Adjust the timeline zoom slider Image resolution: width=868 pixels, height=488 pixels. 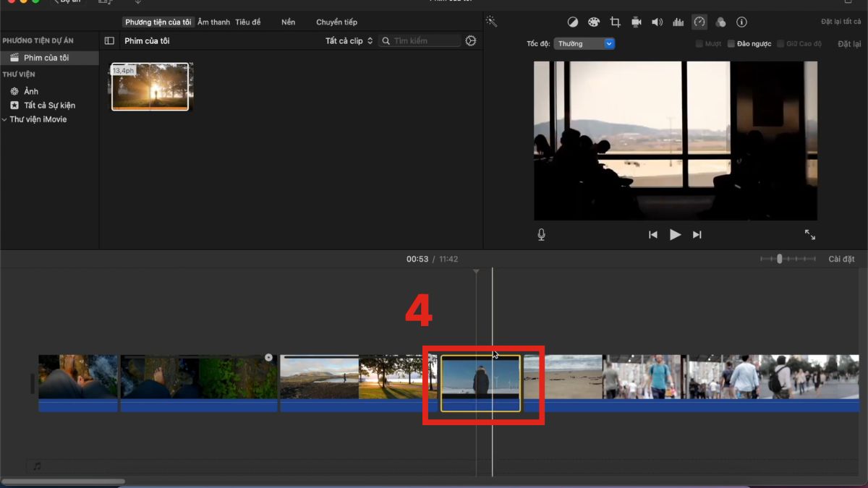pos(780,259)
